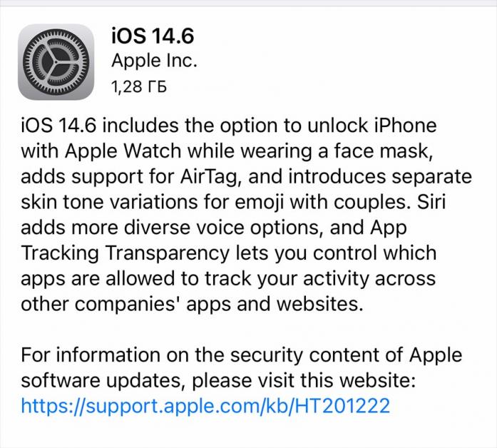Click the Settings gear update icon
497x448 pixels.
[x=56, y=62]
